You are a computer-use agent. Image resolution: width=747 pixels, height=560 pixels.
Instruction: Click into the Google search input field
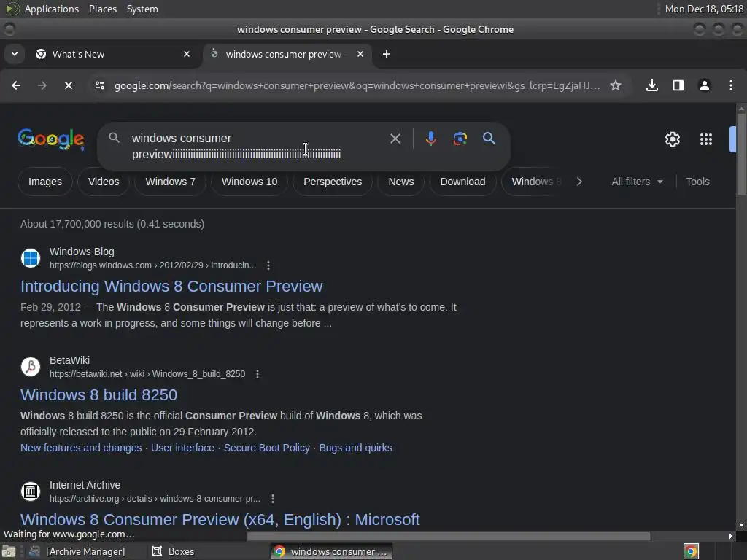click(258, 146)
